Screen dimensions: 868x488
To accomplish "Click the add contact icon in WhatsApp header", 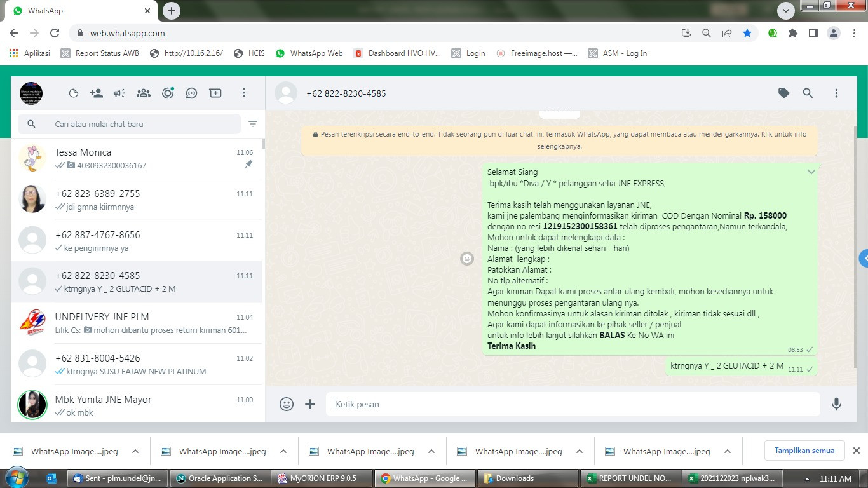I will coord(97,93).
